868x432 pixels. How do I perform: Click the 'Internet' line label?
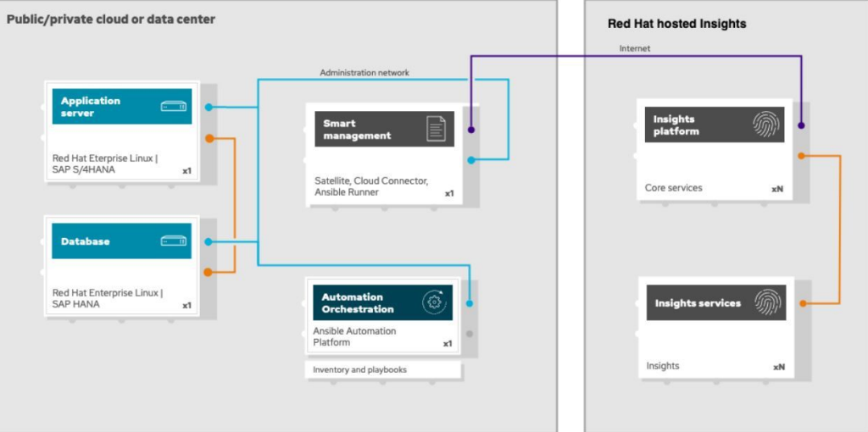pos(634,48)
